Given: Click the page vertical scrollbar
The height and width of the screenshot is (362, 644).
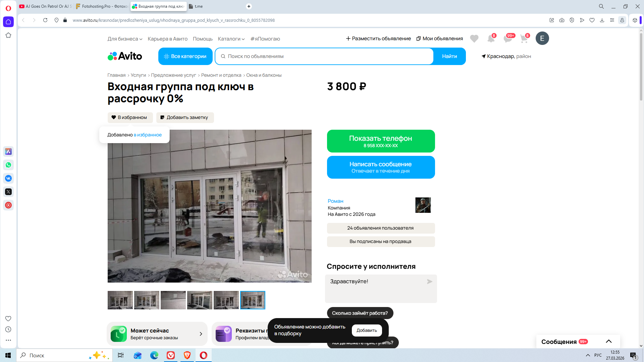Looking at the screenshot, I should pyautogui.click(x=641, y=67).
